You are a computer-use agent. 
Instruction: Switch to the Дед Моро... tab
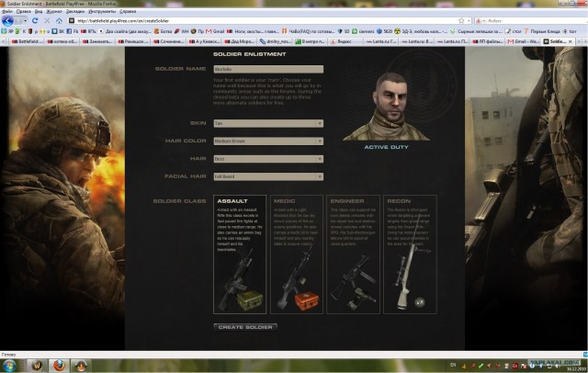[239, 41]
